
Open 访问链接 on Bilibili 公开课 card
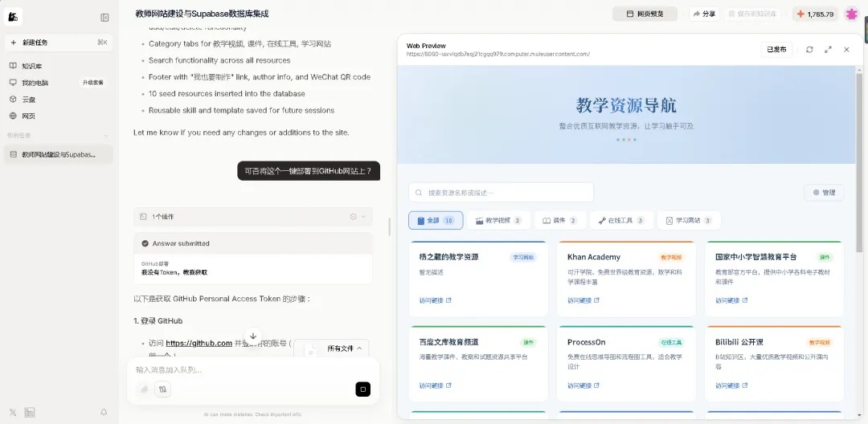[x=731, y=385]
